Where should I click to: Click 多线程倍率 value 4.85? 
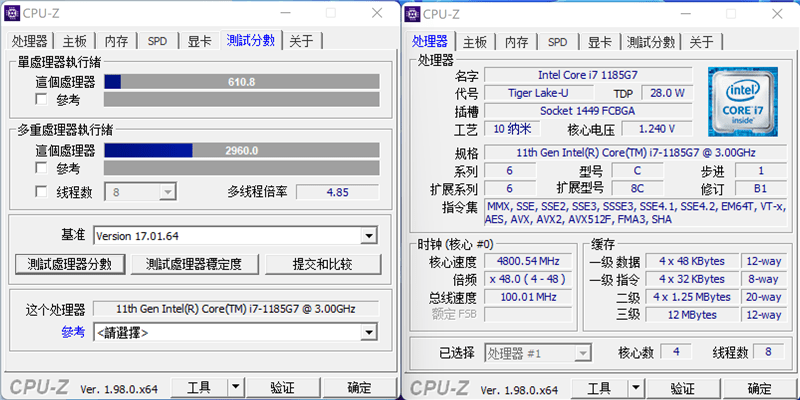(x=337, y=192)
